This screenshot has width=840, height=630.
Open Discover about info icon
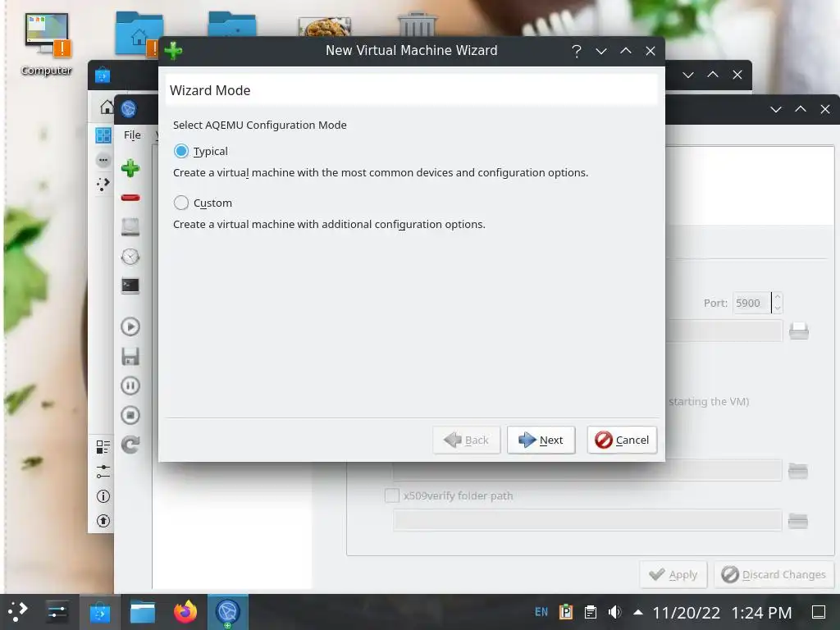click(103, 496)
